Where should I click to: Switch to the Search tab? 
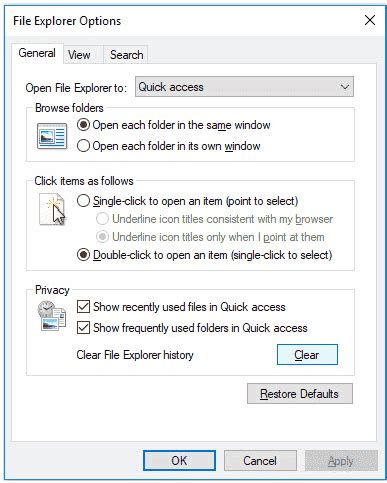[127, 55]
